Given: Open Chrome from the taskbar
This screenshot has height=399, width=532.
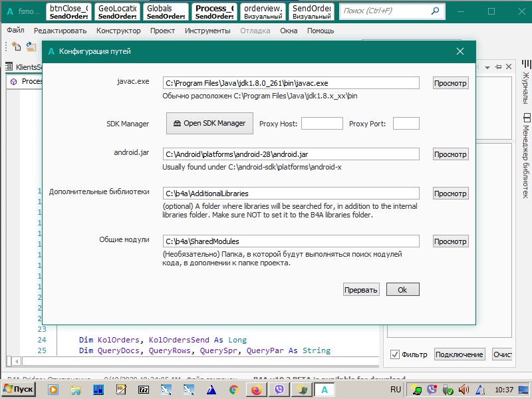Looking at the screenshot, I should coord(233,390).
